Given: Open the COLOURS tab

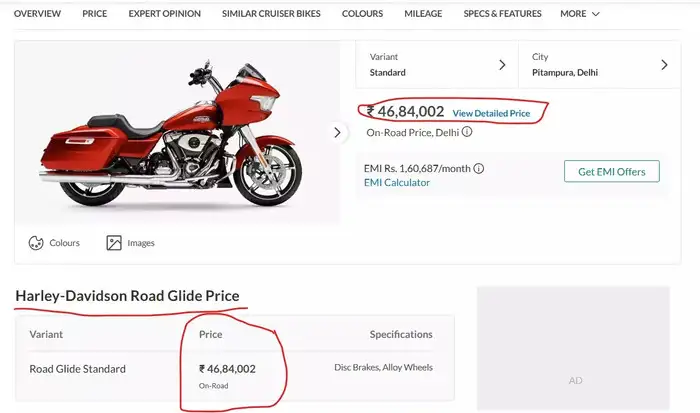Looking at the screenshot, I should coord(362,14).
